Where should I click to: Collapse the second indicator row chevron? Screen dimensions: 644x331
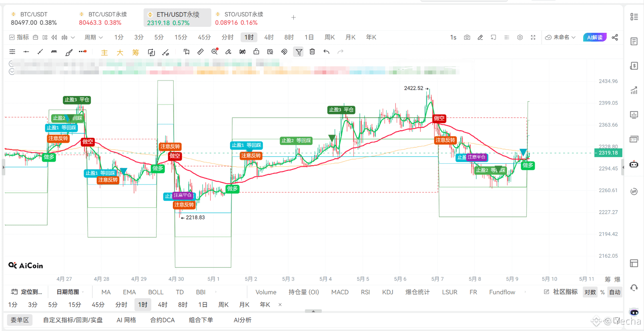[12, 71]
